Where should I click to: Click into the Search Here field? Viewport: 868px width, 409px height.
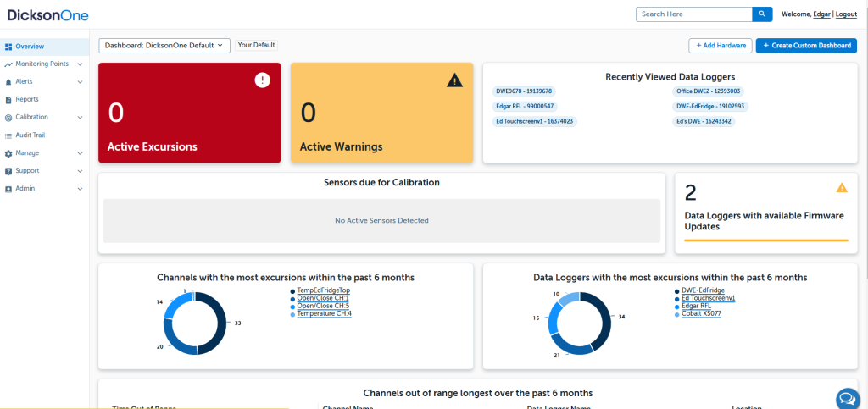click(693, 14)
